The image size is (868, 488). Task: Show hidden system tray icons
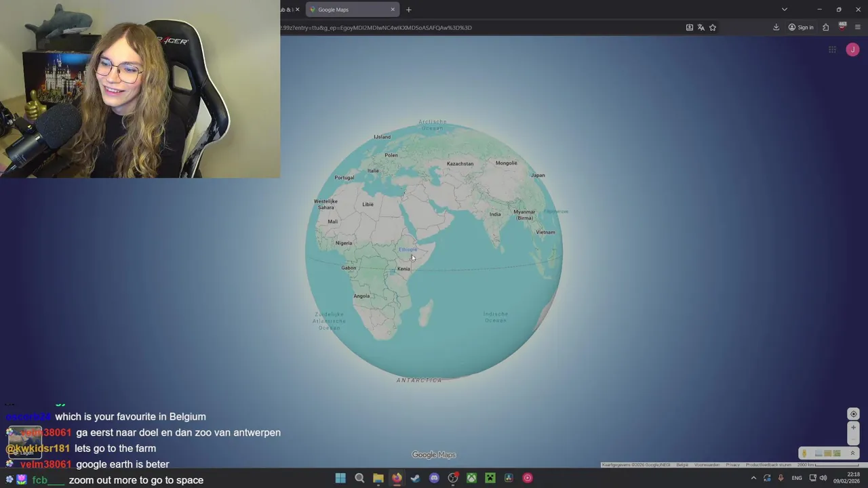pyautogui.click(x=753, y=478)
